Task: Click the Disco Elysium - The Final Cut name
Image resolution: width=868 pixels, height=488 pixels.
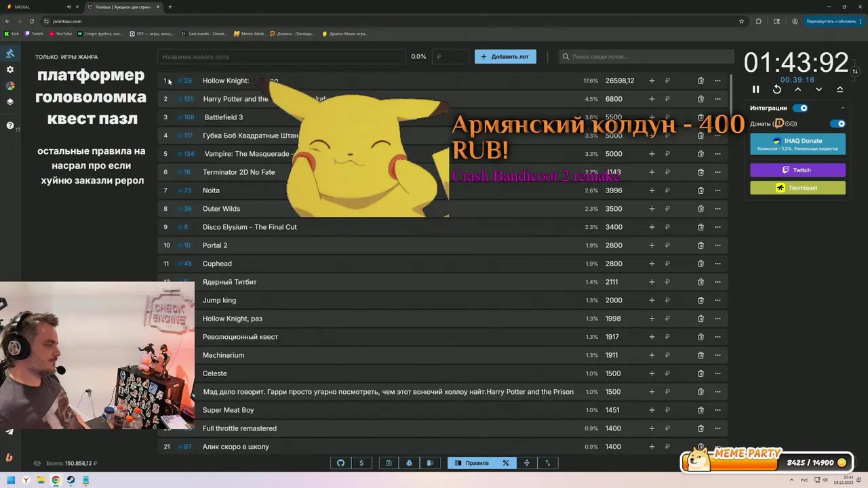Action: tap(250, 227)
